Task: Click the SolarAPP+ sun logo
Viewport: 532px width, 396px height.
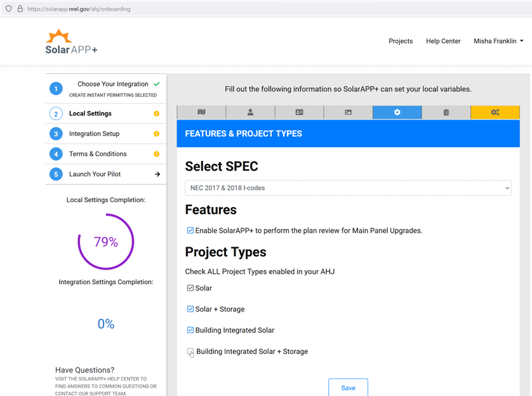Action: (71, 42)
